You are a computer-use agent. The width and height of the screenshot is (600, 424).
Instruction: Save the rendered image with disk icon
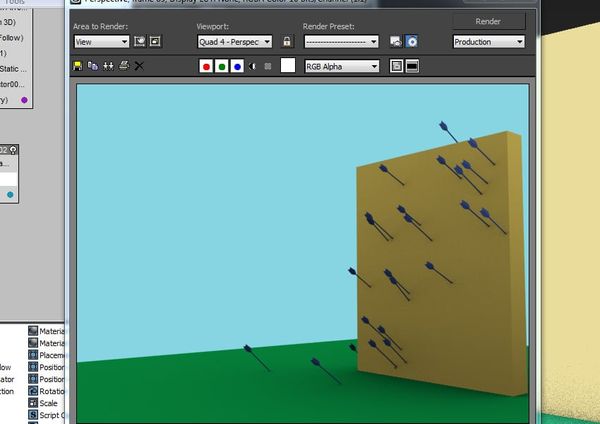(x=79, y=66)
